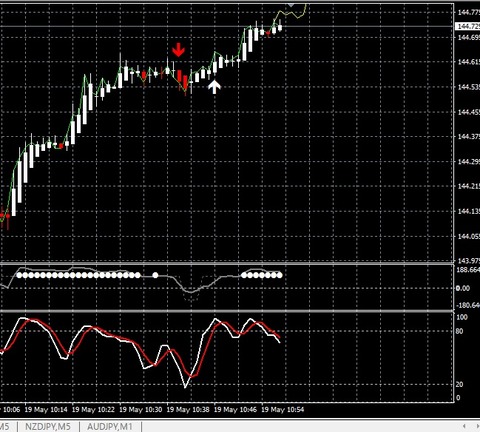
Task: Click the 144.375 price scale label
Action: [x=469, y=136]
